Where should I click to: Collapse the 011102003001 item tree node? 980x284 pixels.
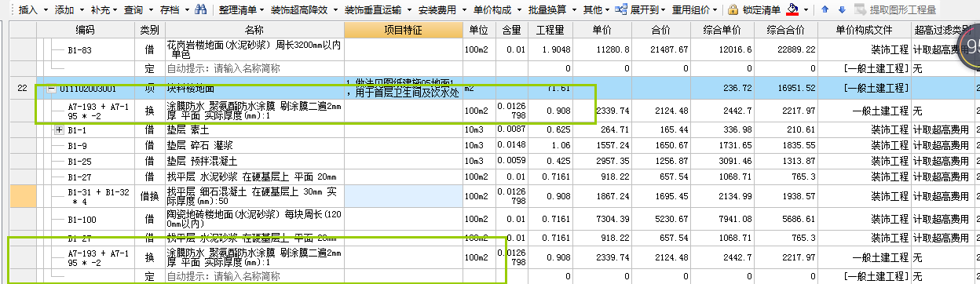coord(51,89)
